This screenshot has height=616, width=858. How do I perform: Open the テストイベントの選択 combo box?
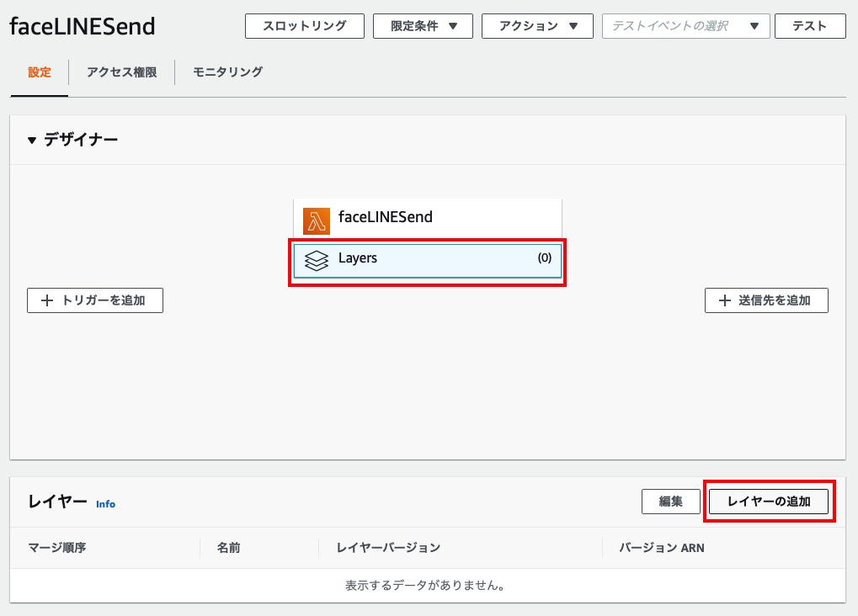[x=685, y=26]
